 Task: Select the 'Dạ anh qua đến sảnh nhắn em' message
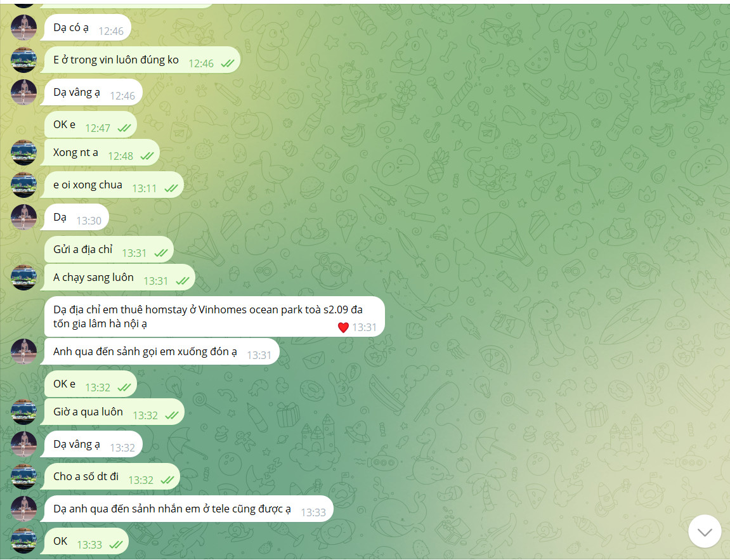click(x=186, y=509)
